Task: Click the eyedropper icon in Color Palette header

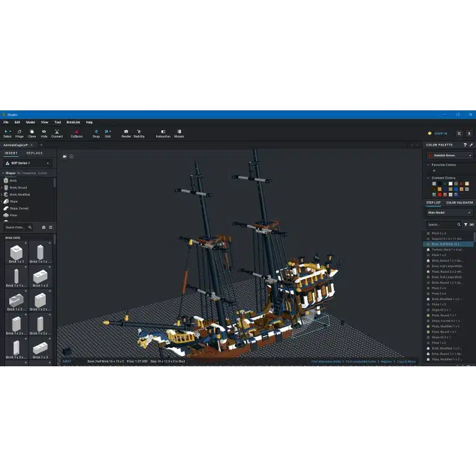Action: pos(471,145)
